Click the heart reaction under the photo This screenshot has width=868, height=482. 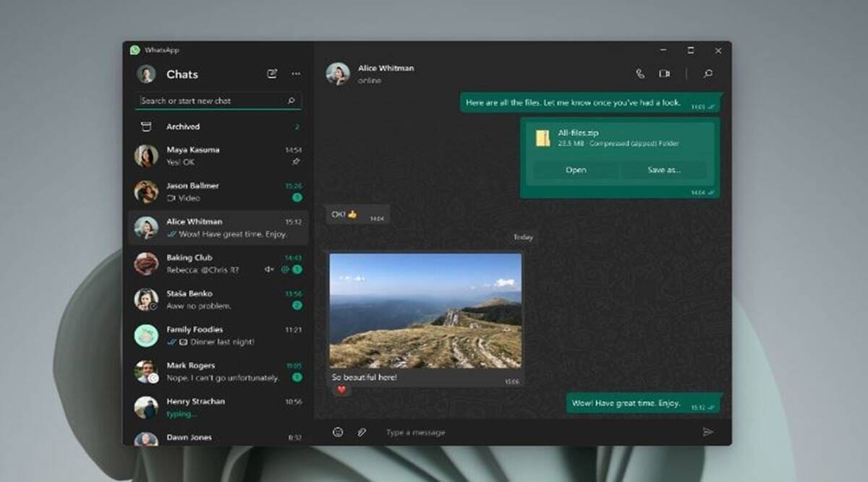point(341,390)
